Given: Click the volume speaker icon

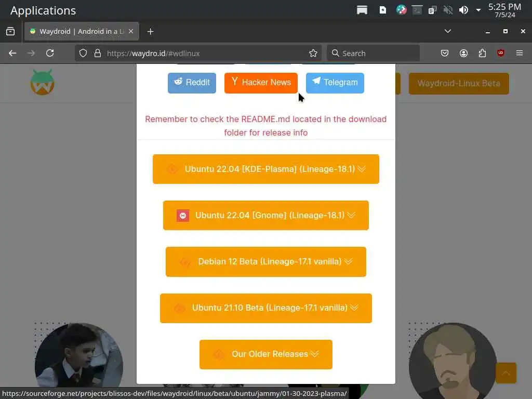Looking at the screenshot, I should [463, 10].
